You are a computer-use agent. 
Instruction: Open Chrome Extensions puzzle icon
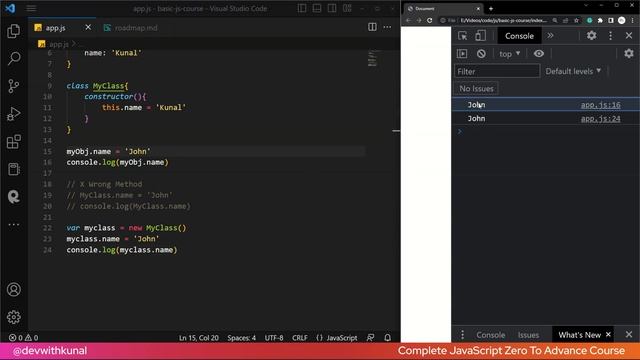click(600, 20)
